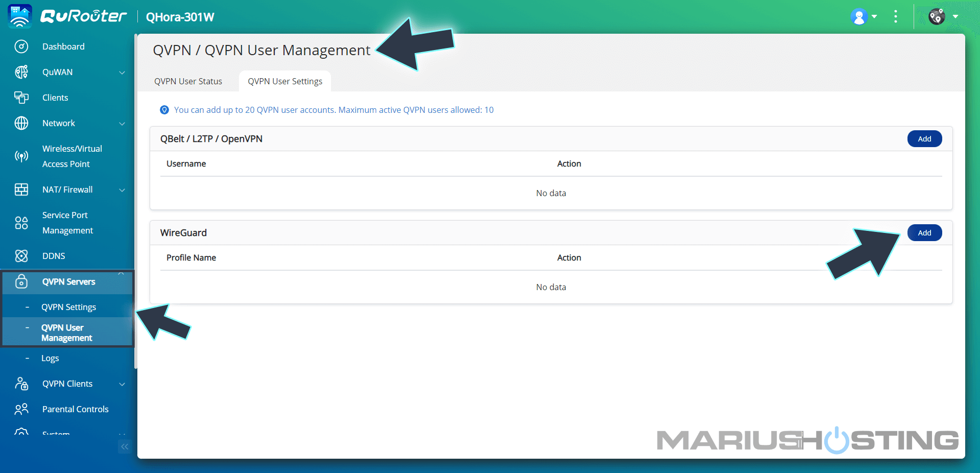
Task: Expand the Network menu chevron
Action: coord(122,124)
